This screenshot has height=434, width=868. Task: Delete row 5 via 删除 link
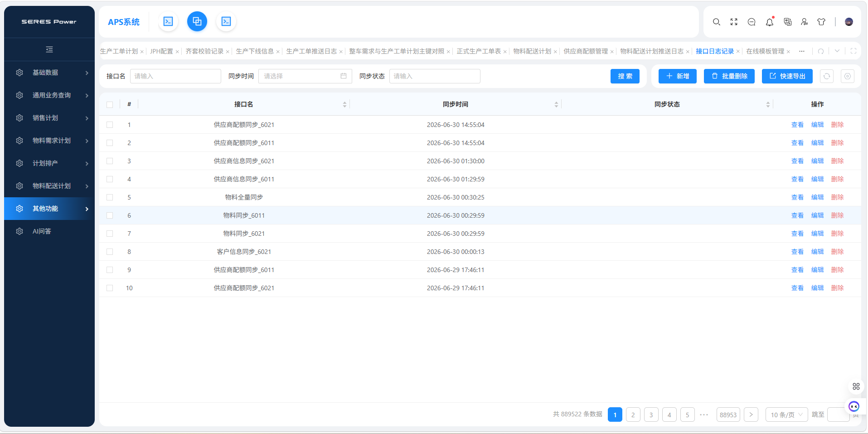coord(837,197)
